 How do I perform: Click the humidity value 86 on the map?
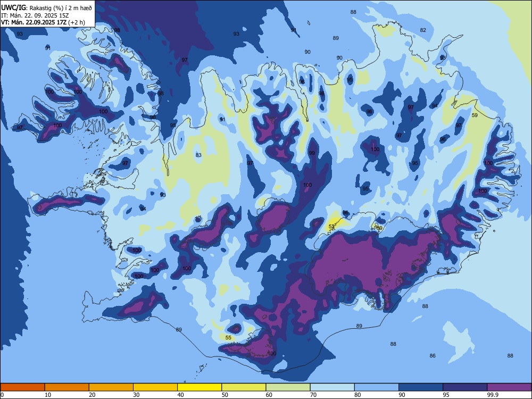click(x=432, y=355)
